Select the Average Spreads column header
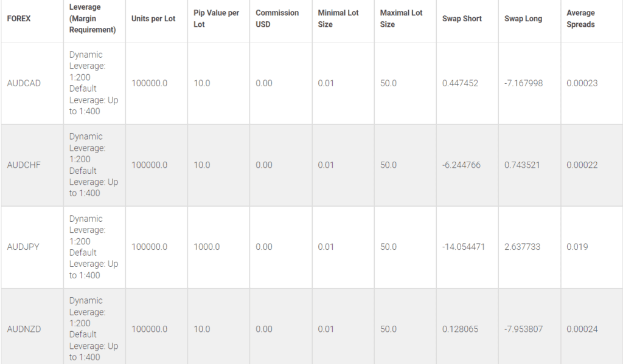Viewport: 623px width, 364px height. (581, 19)
